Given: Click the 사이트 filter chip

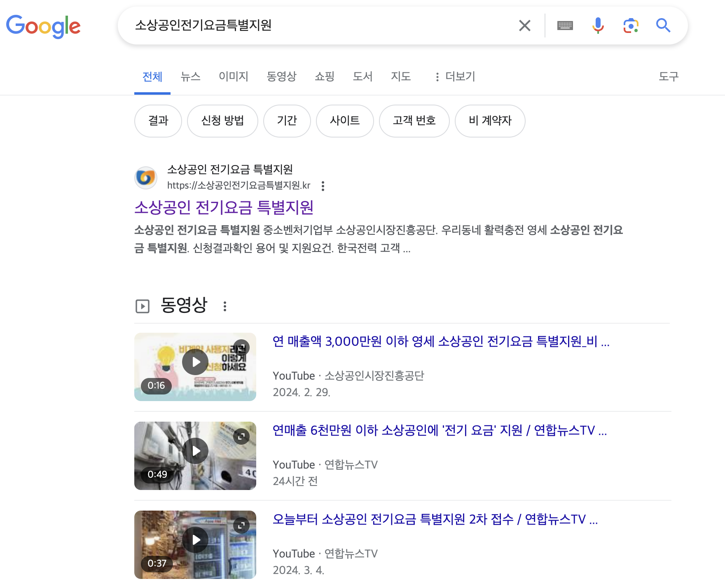Looking at the screenshot, I should pyautogui.click(x=345, y=121).
